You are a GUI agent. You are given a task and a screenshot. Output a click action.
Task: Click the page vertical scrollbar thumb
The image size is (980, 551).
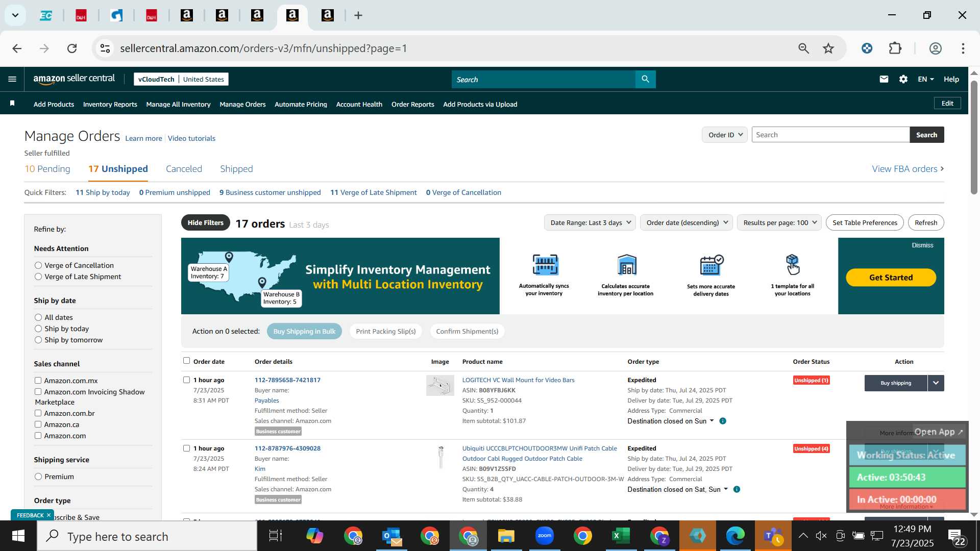pyautogui.click(x=974, y=137)
